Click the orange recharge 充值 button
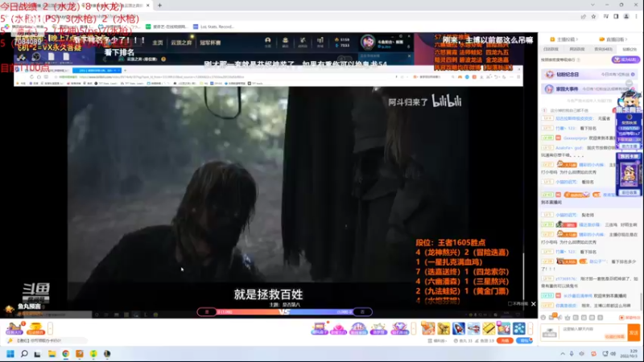This screenshot has width=644, height=362. 505,340
